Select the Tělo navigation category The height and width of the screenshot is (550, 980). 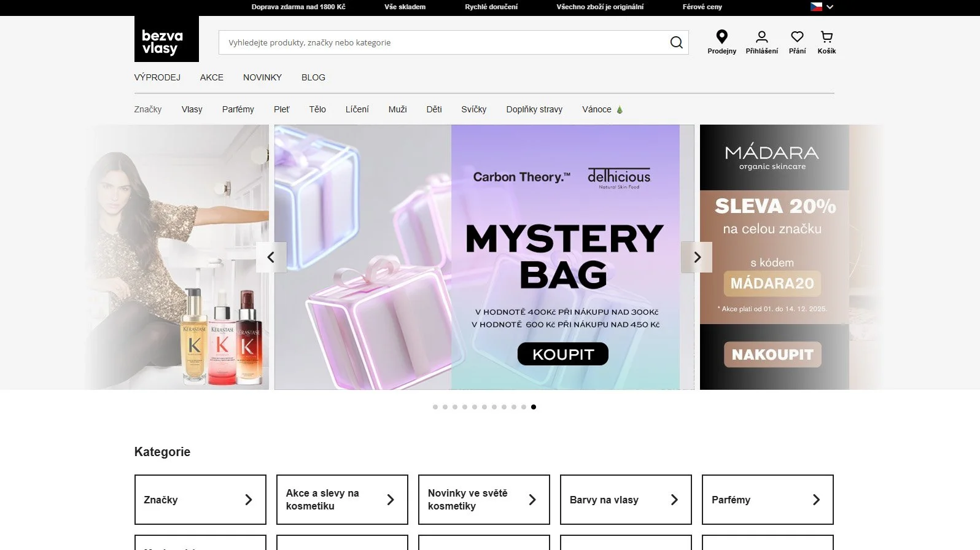click(x=317, y=109)
